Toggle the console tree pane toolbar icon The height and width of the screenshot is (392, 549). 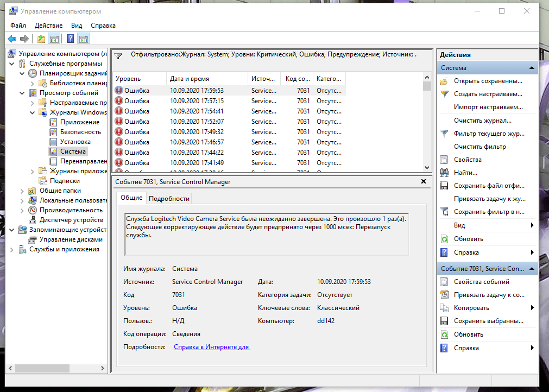[x=54, y=39]
